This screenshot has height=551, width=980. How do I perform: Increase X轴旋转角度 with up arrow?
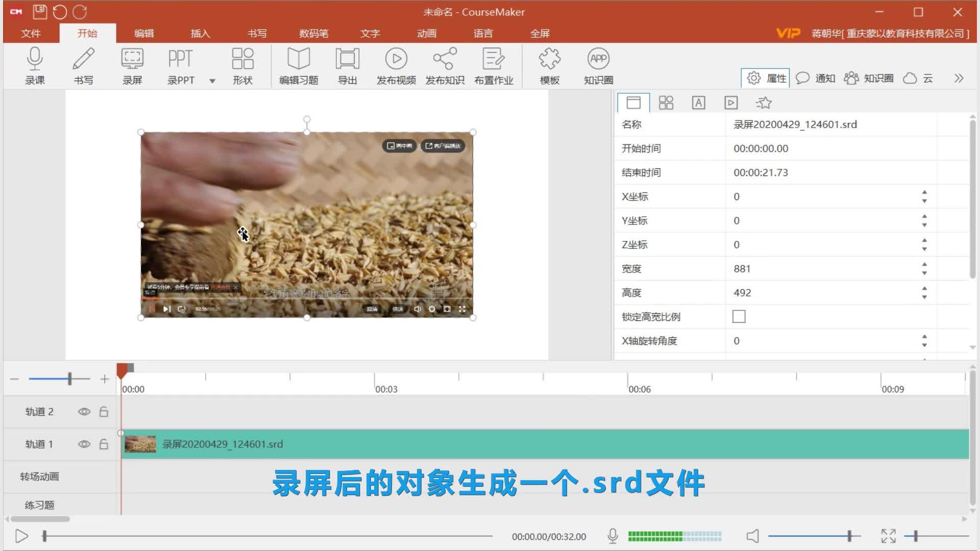pyautogui.click(x=924, y=337)
